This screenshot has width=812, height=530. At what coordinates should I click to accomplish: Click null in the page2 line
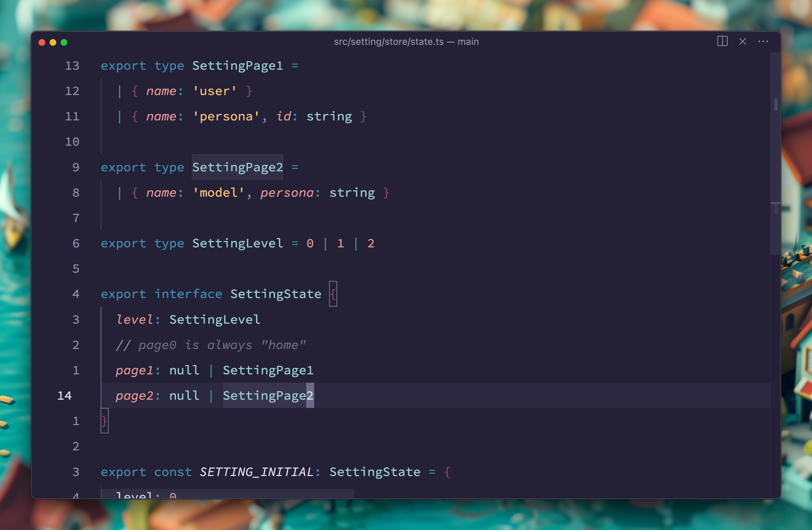coord(184,396)
